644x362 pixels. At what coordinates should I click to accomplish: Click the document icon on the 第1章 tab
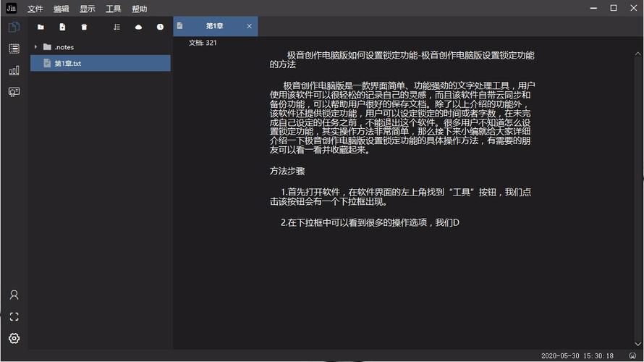tap(180, 25)
